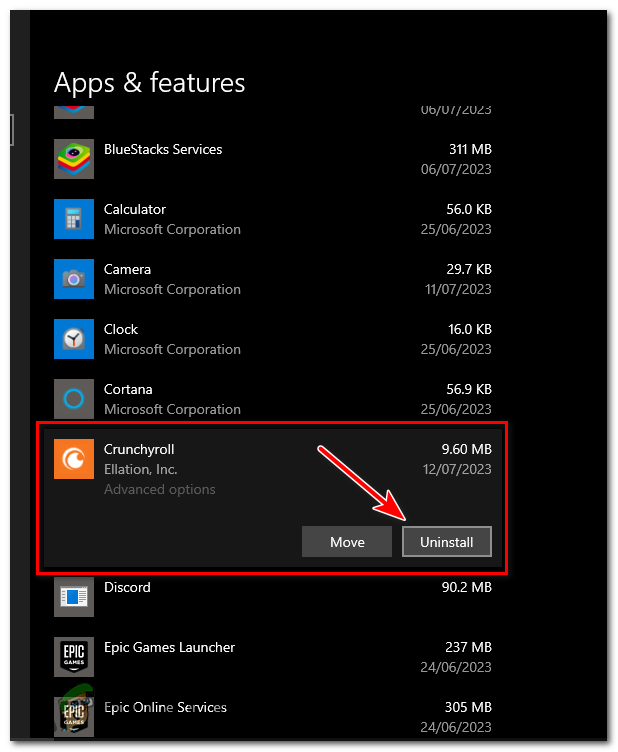Viewport: 618px width, 752px height.
Task: Click the Camera app icon
Action: pos(74,279)
